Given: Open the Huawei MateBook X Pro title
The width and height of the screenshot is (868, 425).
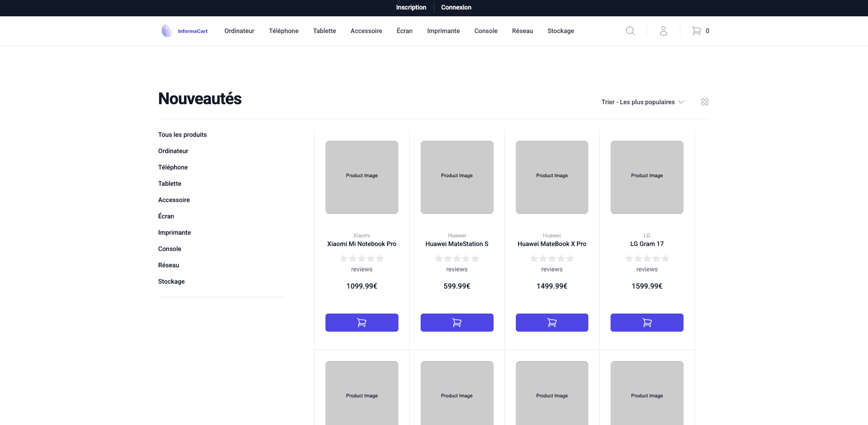Looking at the screenshot, I should click(552, 244).
